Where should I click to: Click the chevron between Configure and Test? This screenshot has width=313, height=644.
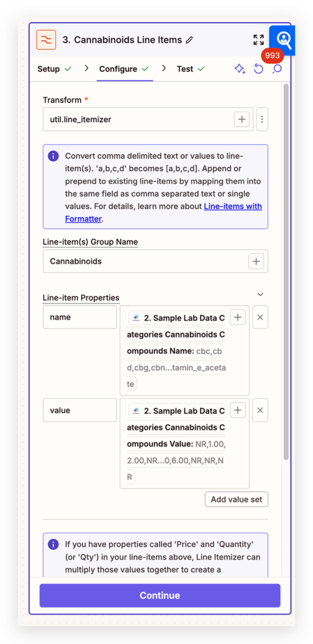click(x=164, y=68)
